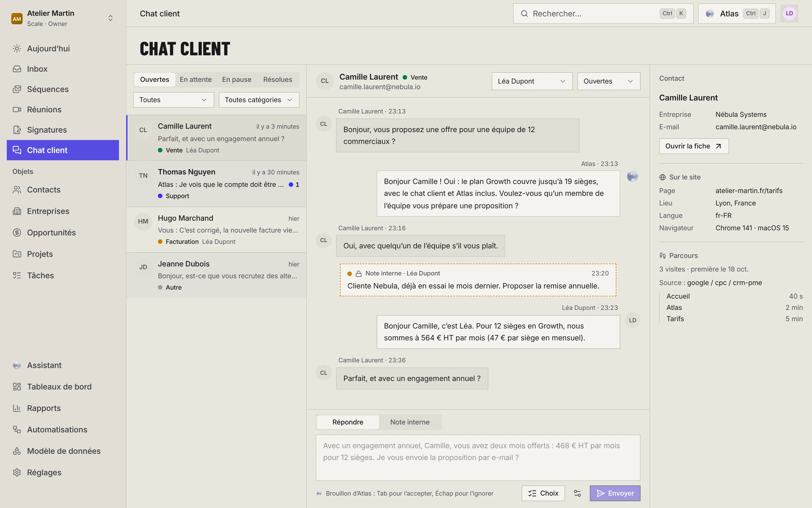812x508 pixels.
Task: Switch to the Résolues tab
Action: click(x=277, y=80)
